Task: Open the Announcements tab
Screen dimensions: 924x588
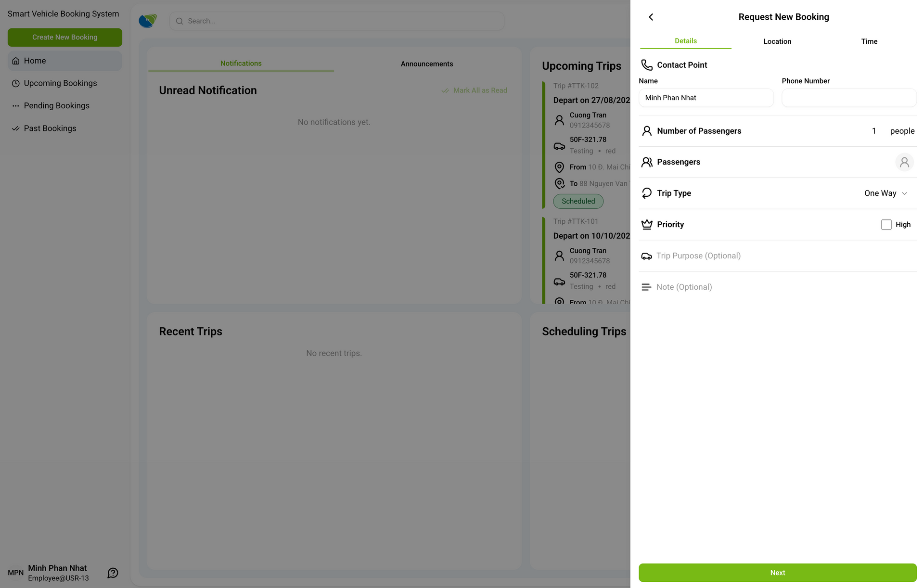Action: point(426,64)
